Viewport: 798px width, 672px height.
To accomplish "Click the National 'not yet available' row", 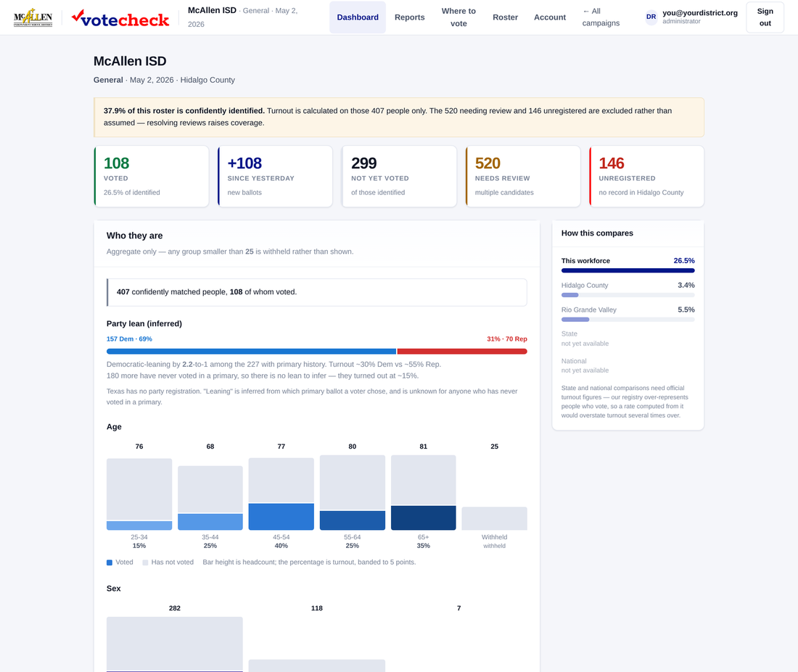I will tap(628, 365).
